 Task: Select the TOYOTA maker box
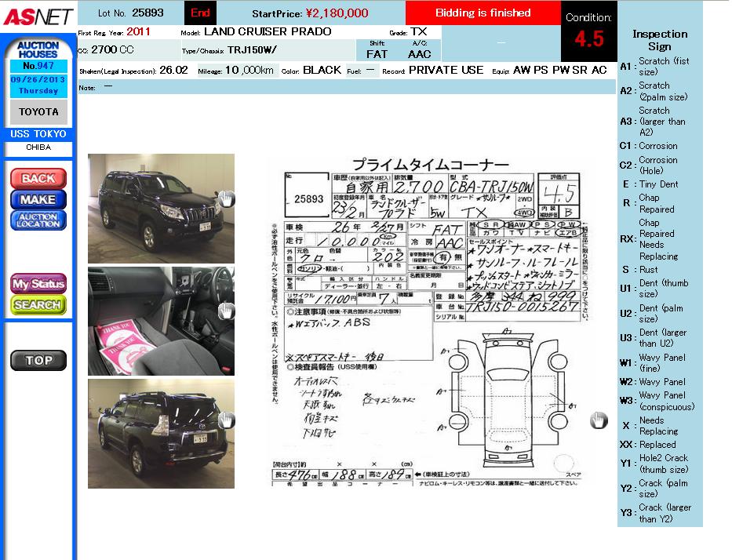38,111
